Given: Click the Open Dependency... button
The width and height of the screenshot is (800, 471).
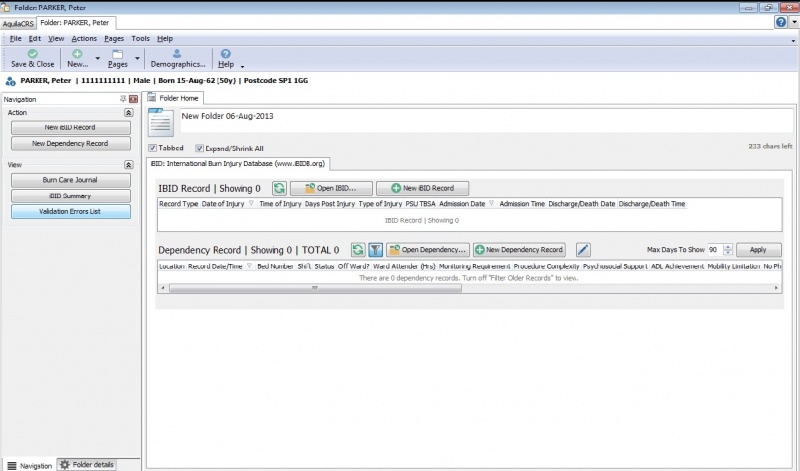Looking at the screenshot, I should (x=428, y=250).
